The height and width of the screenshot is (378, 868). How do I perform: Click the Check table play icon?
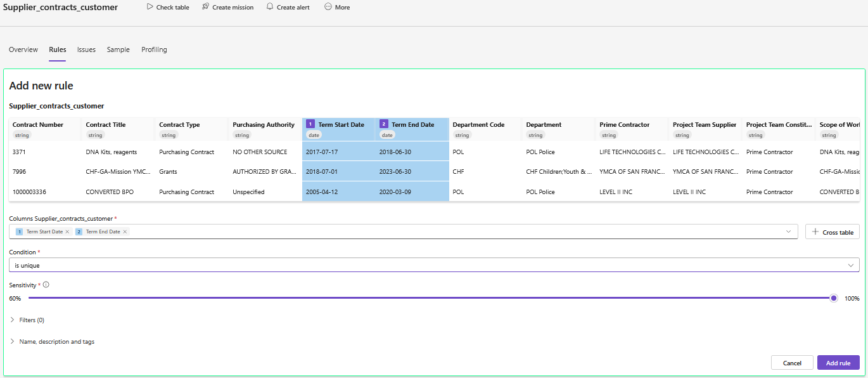[150, 7]
